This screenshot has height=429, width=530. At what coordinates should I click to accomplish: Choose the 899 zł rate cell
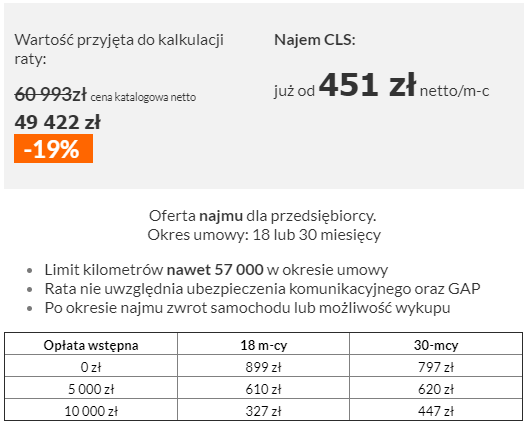[264, 367]
